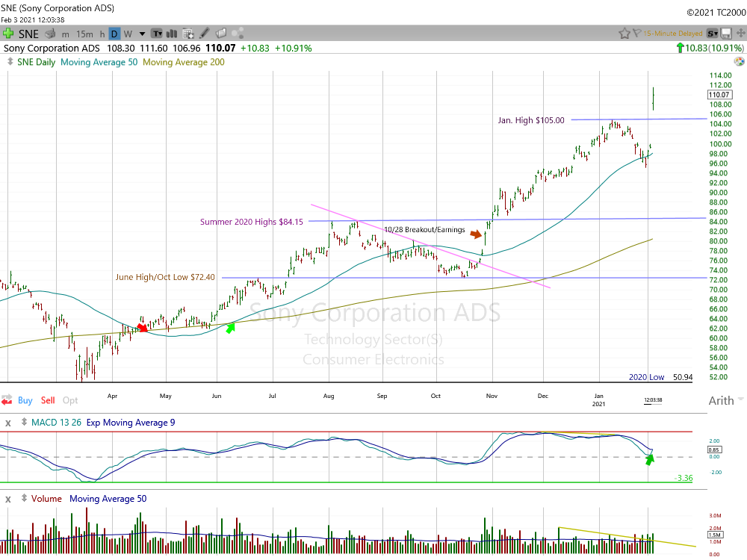Click the move arrows icon
The width and height of the screenshot is (747, 560).
741,34
